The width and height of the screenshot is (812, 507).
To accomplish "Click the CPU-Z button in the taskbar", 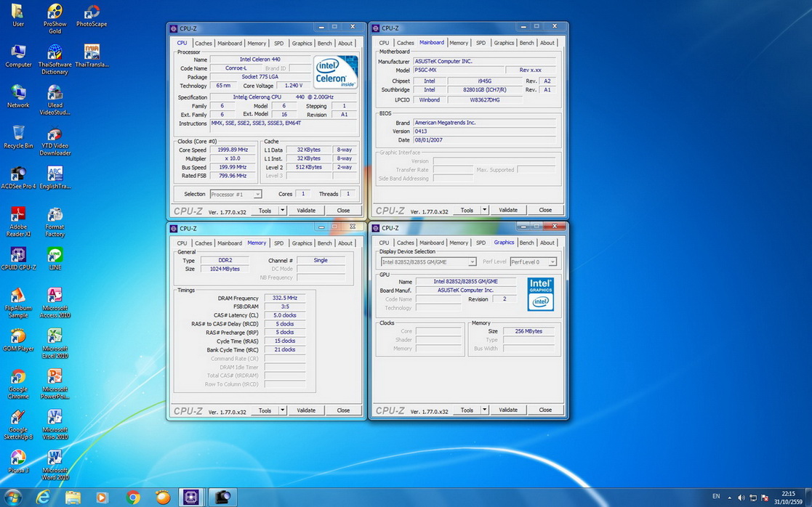I will tap(190, 497).
